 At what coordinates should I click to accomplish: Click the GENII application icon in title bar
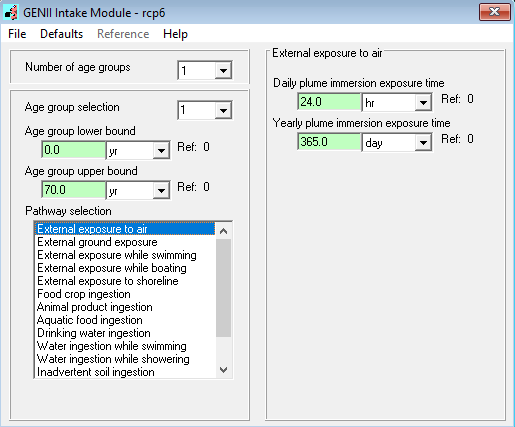click(11, 13)
